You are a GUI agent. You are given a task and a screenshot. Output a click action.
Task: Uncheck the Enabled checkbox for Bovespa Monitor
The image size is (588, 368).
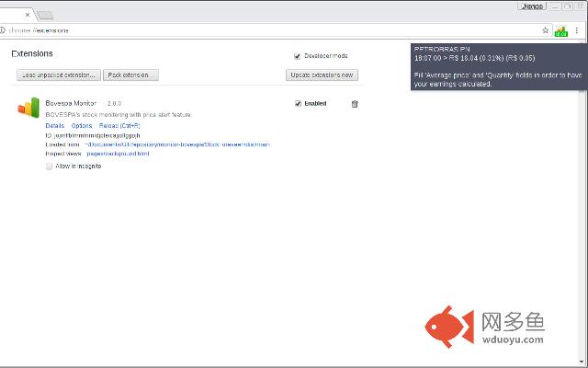(298, 104)
